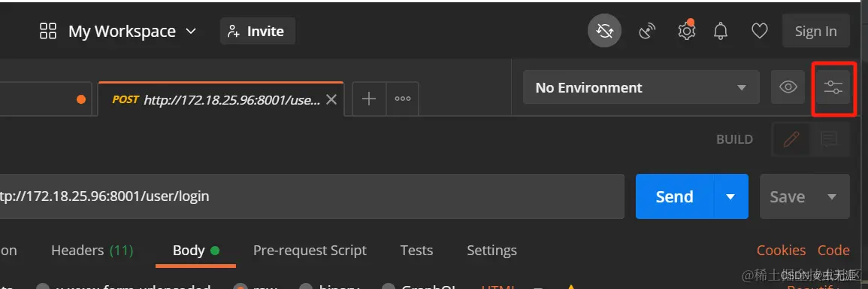Click into the request URL field
The width and height of the screenshot is (868, 289).
click(312, 196)
